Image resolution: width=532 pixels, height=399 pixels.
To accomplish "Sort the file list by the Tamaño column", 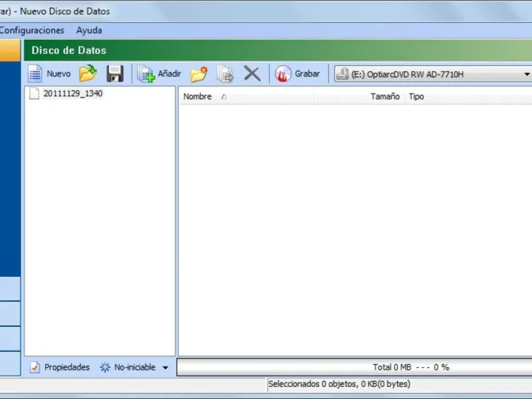I will tap(359, 96).
